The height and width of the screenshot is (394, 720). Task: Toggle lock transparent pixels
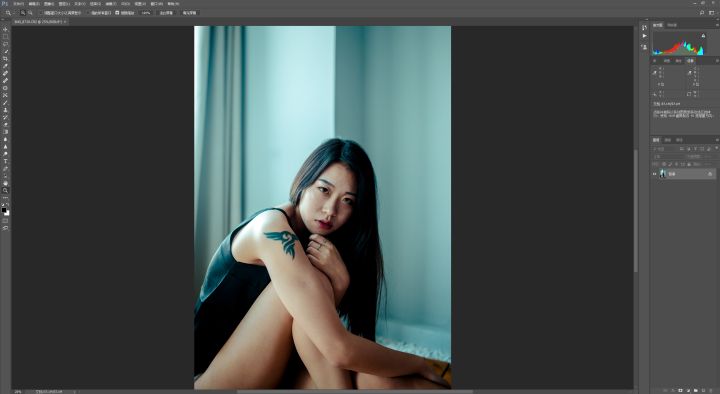[x=664, y=164]
